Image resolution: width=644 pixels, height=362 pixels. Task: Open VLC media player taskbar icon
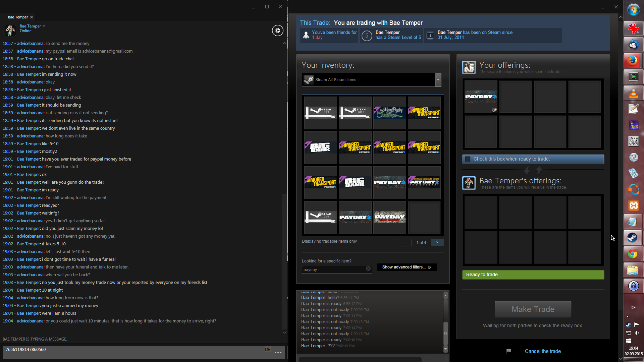(x=633, y=93)
